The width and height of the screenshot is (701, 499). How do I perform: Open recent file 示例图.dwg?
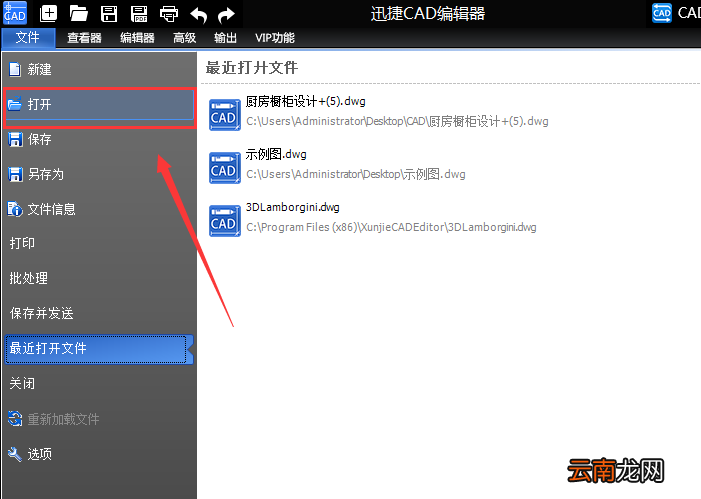coord(276,154)
